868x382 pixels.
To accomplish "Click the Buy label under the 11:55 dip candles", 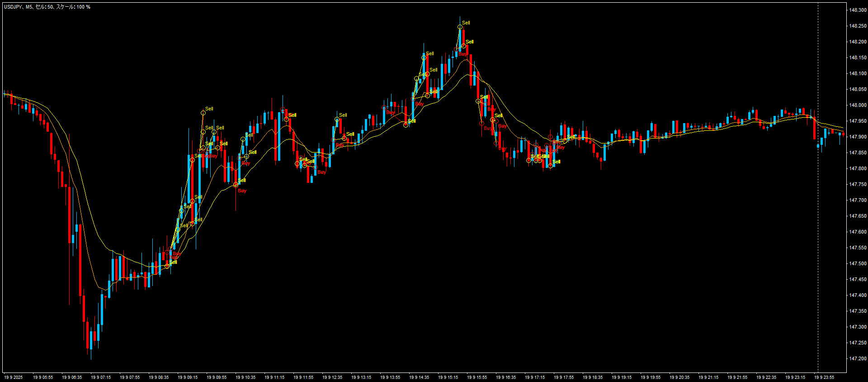I will pyautogui.click(x=321, y=172).
